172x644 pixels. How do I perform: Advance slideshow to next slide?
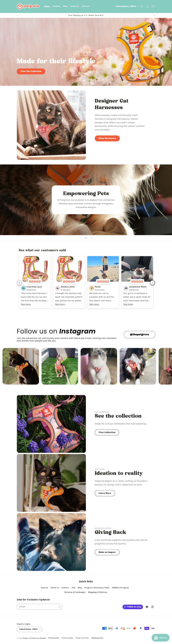92,238
